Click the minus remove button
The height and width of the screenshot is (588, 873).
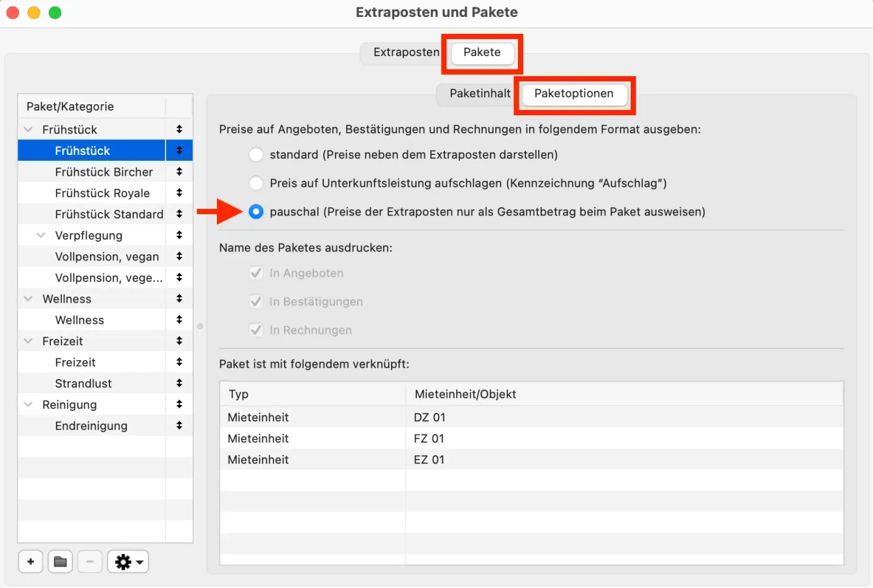[90, 561]
